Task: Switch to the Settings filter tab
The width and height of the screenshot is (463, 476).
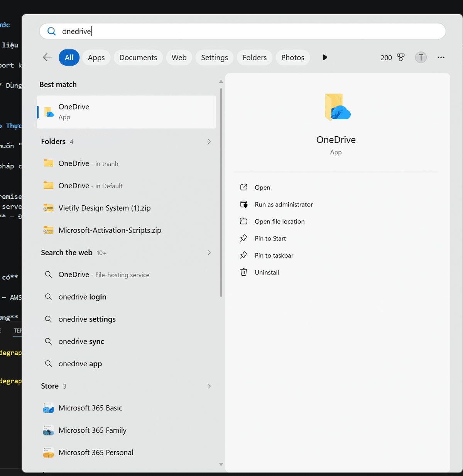Action: click(x=215, y=58)
